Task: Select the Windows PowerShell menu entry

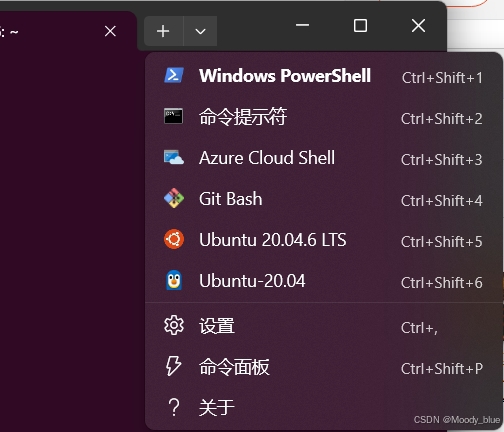Action: coord(324,76)
